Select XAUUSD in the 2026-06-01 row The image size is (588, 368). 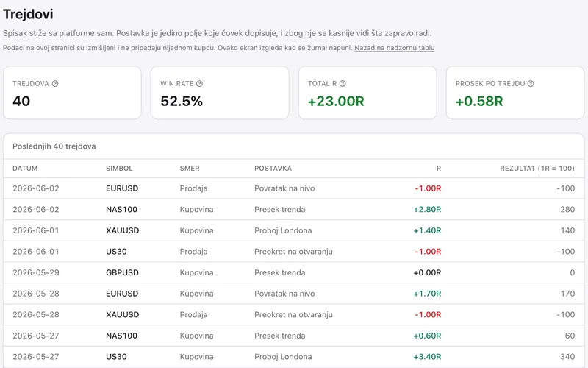point(122,230)
